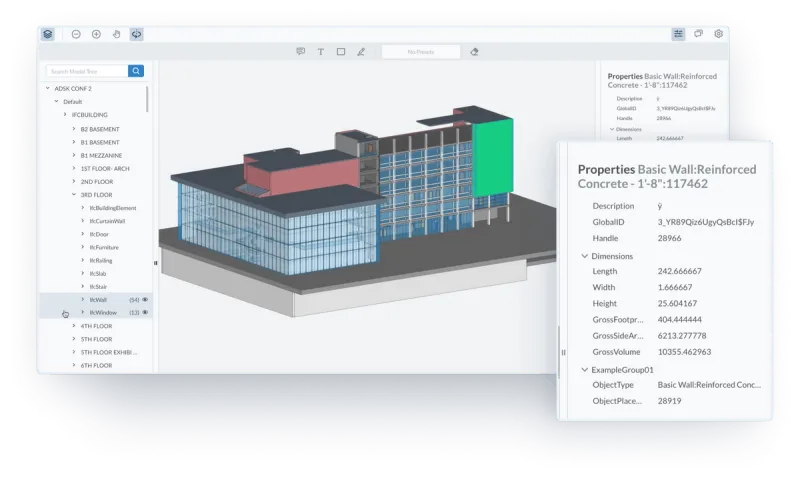Screen dimensions: 800x477
Task: Select the pan hand tool
Action: click(116, 34)
